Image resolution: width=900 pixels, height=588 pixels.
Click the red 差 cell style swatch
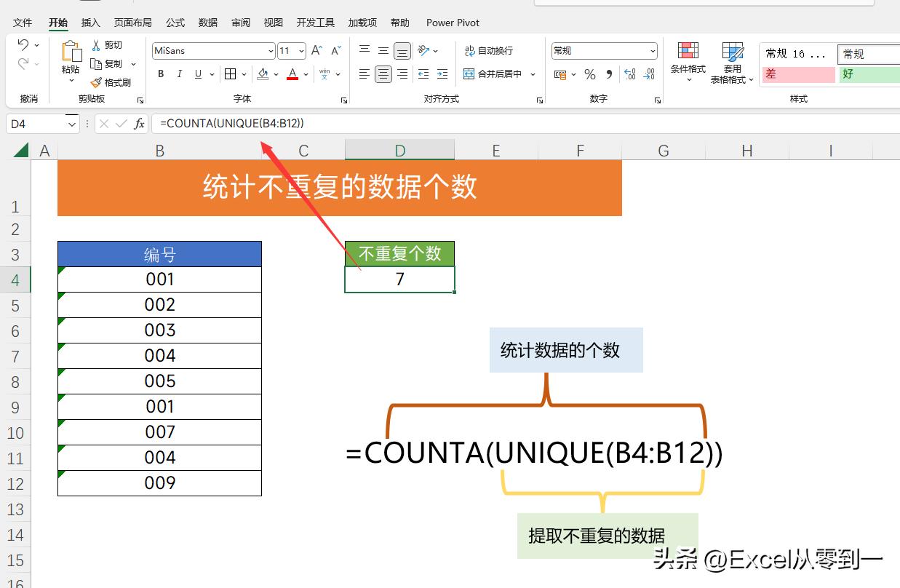tap(797, 74)
